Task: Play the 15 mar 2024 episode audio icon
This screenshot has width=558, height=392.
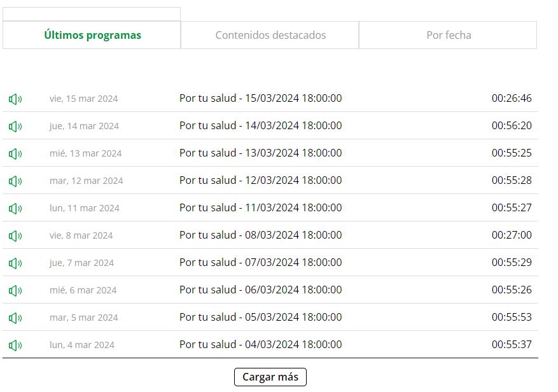Action: (15, 99)
